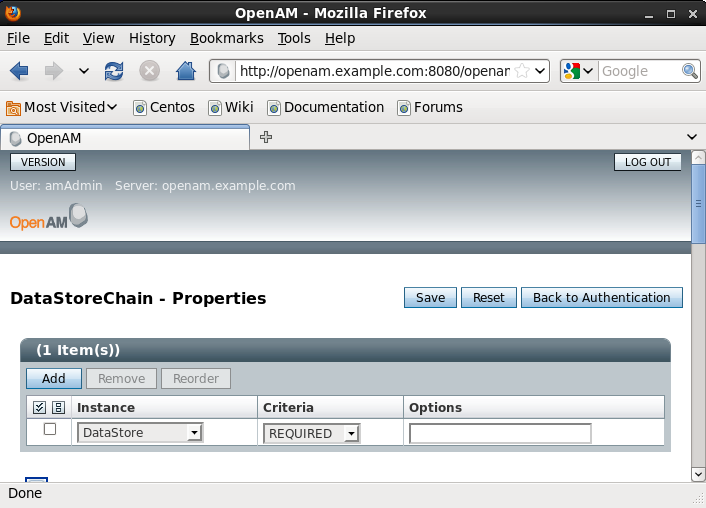
Task: Click the Reload page icon
Action: coord(114,71)
